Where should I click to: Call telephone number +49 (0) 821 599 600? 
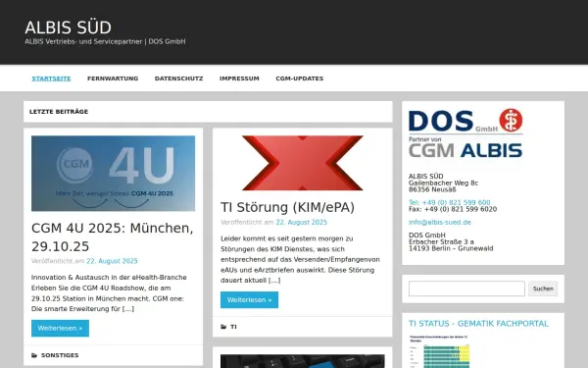449,202
